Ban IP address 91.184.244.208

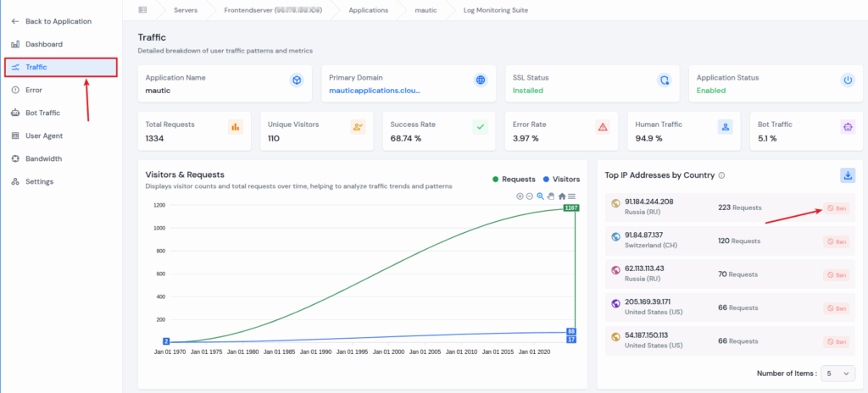click(837, 208)
